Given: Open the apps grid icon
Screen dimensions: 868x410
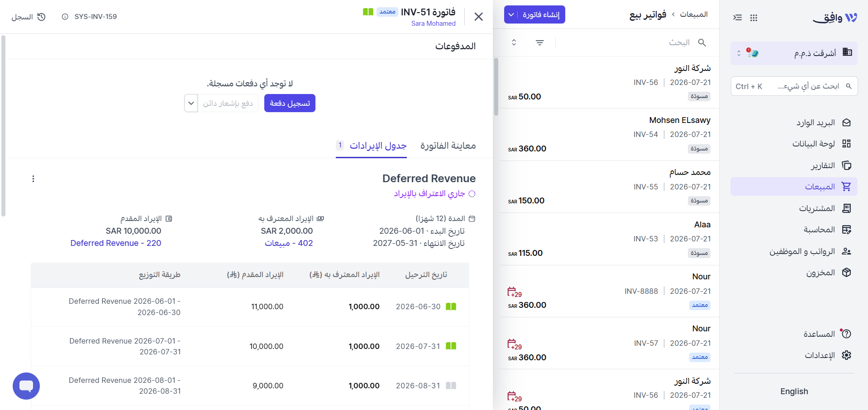Looking at the screenshot, I should (x=754, y=18).
